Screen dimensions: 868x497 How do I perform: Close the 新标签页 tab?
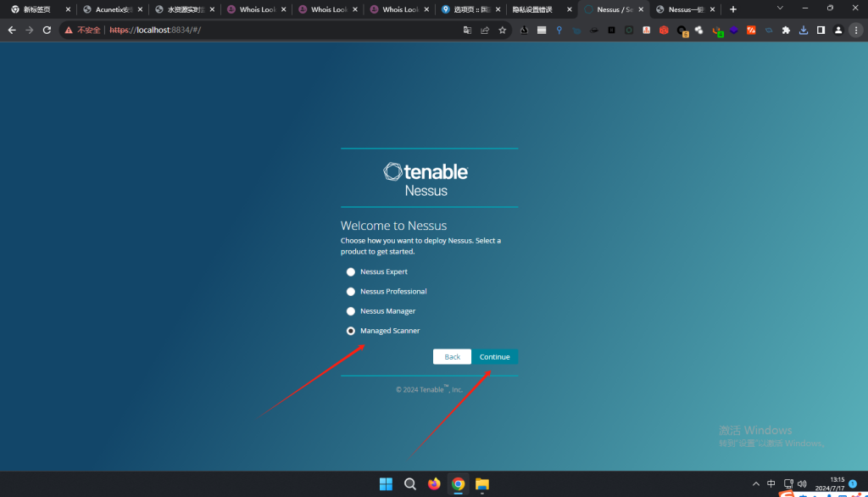click(x=68, y=9)
